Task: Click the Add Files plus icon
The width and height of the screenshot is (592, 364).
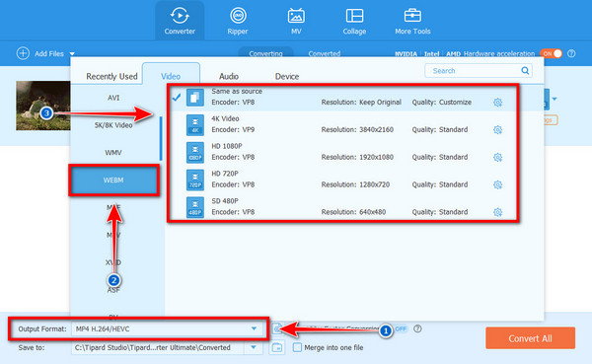Action: (x=23, y=53)
